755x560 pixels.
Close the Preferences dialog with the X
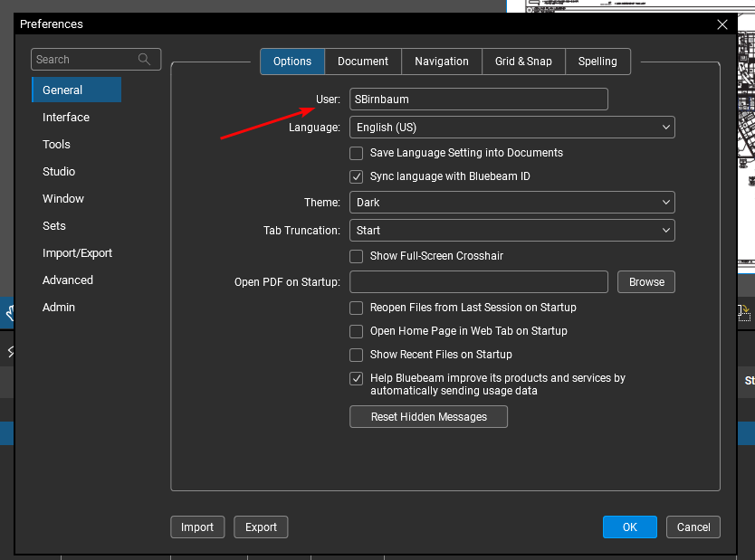coord(722,24)
